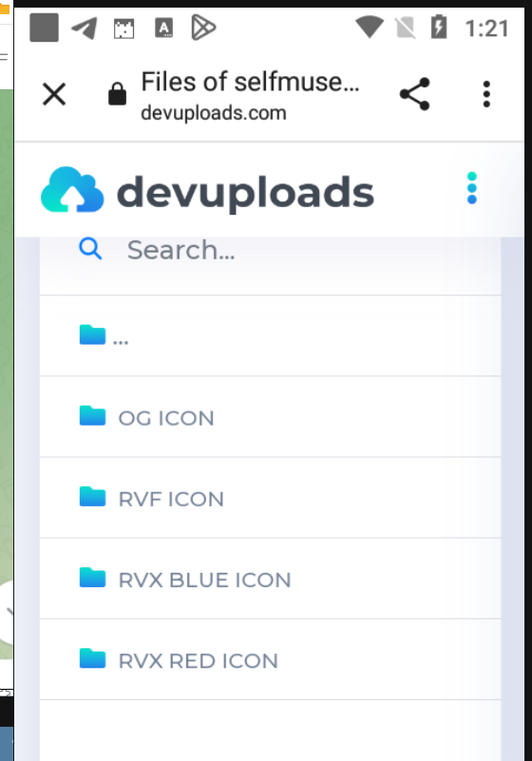Viewport: 532px width, 761px height.
Task: Click the "Files of selfmuse..." page title
Action: [250, 82]
